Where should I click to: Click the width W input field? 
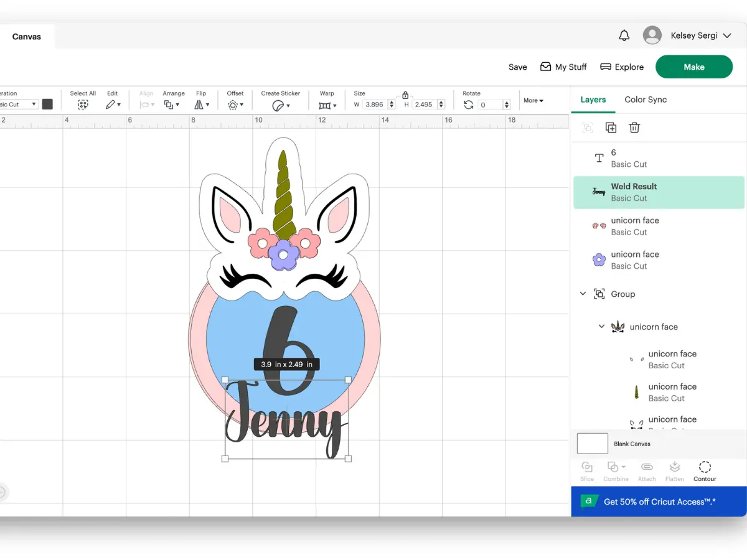point(375,105)
